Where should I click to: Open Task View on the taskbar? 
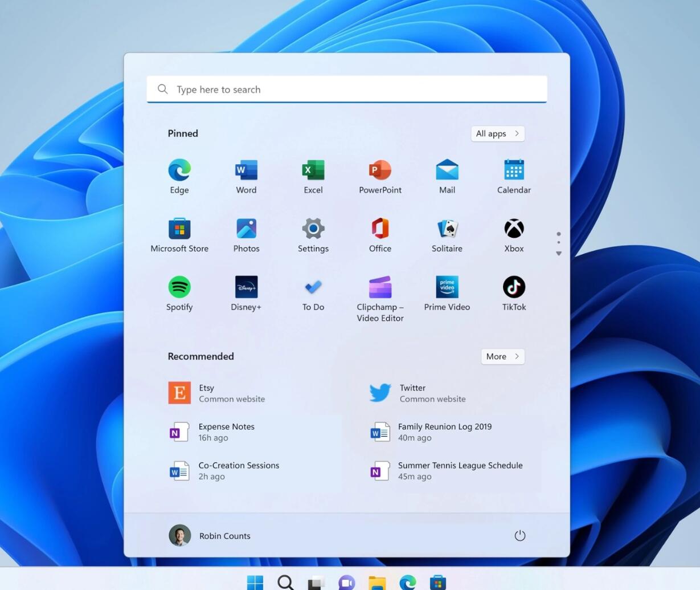coord(316,582)
